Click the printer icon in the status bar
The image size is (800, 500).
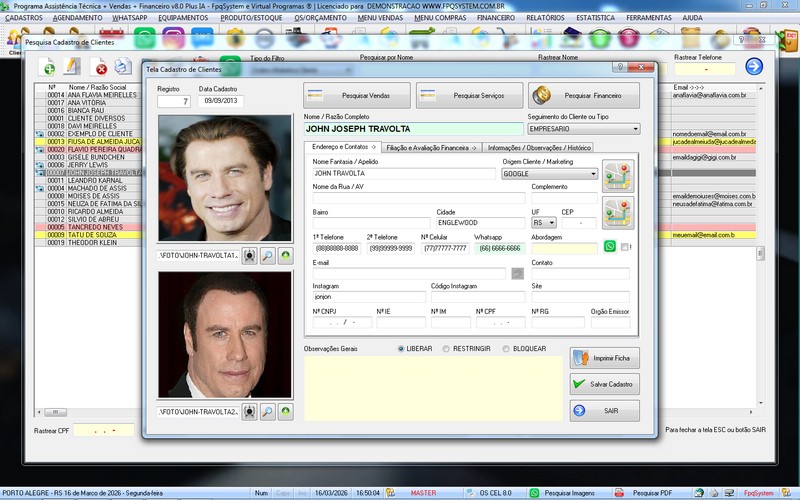[x=714, y=493]
